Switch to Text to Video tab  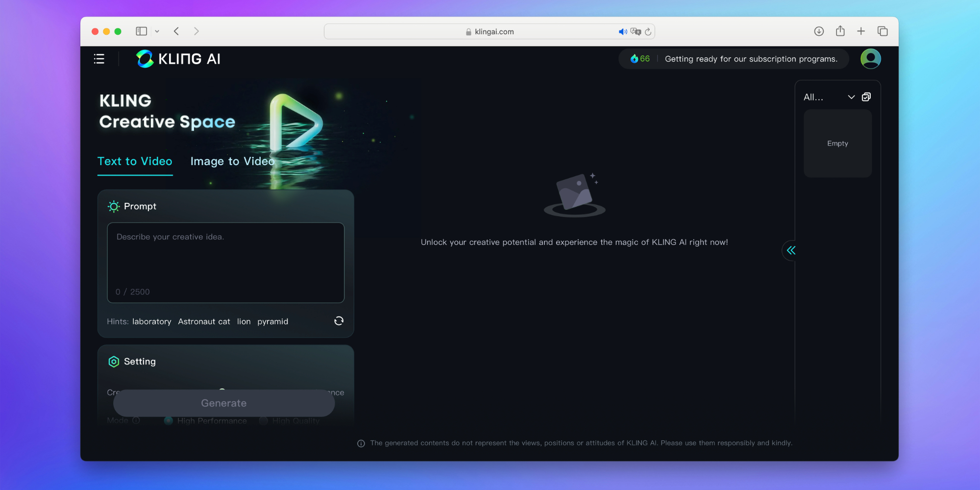click(x=135, y=161)
